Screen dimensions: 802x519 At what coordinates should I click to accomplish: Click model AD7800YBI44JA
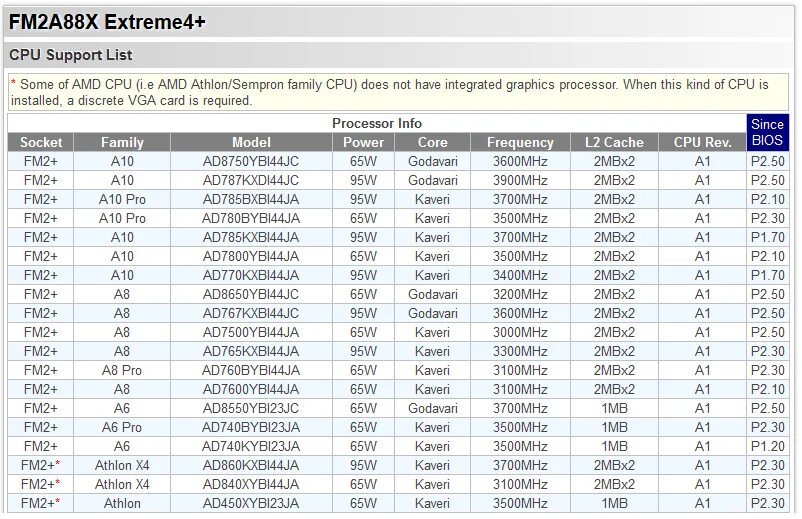click(251, 256)
